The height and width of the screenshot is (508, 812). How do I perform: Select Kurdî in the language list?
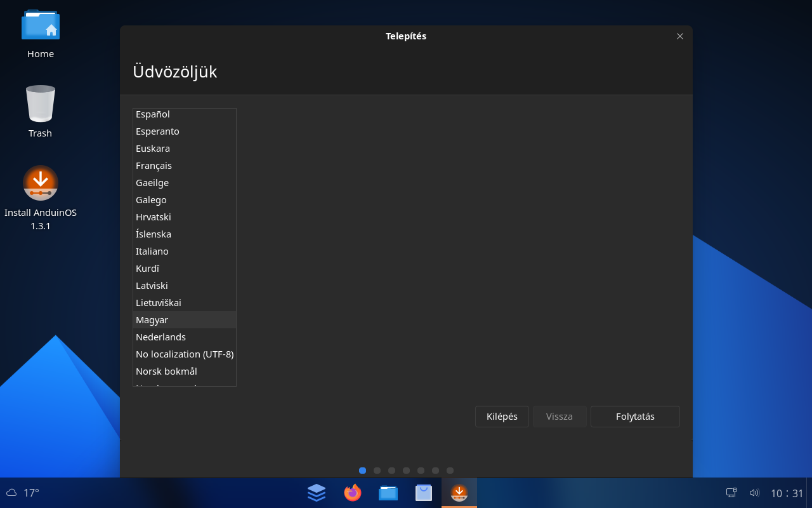click(x=185, y=269)
